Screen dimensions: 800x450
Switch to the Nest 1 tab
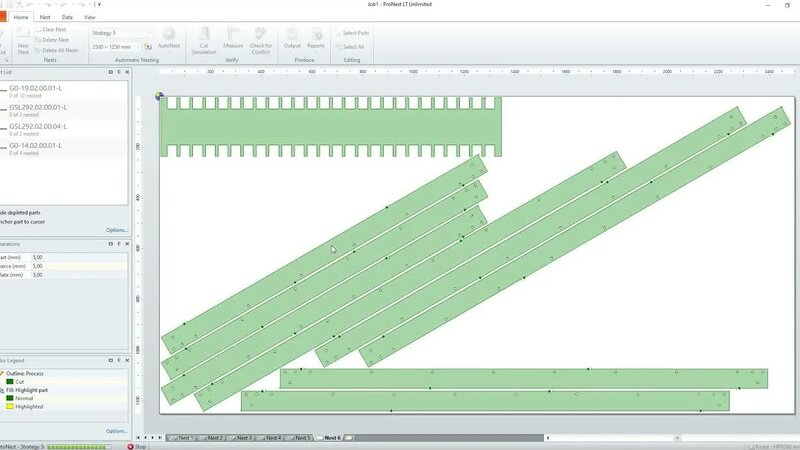point(182,438)
